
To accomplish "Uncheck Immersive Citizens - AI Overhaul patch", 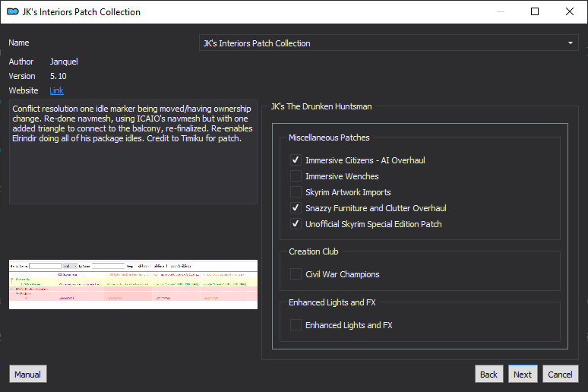I will pyautogui.click(x=296, y=160).
